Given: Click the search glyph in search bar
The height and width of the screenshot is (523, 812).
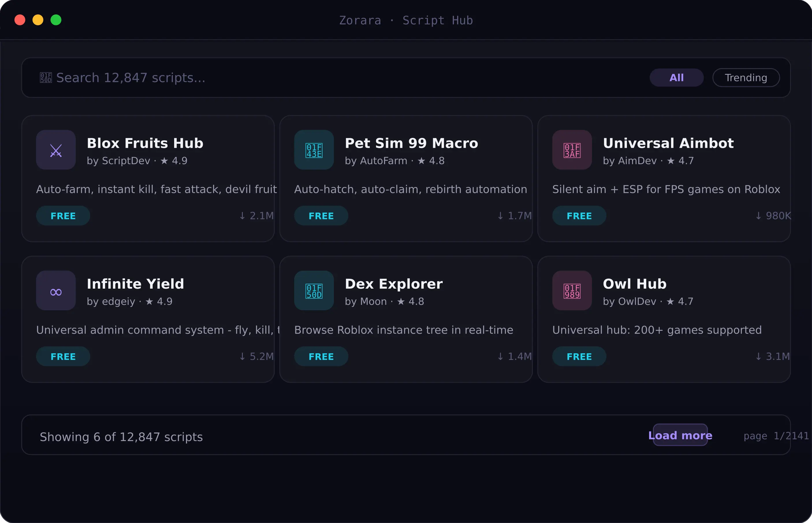Looking at the screenshot, I should click(x=46, y=78).
